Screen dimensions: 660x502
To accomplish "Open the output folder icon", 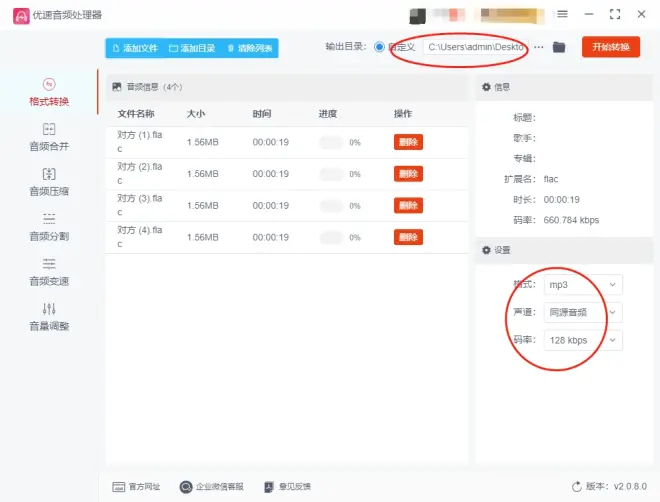I will click(x=559, y=47).
